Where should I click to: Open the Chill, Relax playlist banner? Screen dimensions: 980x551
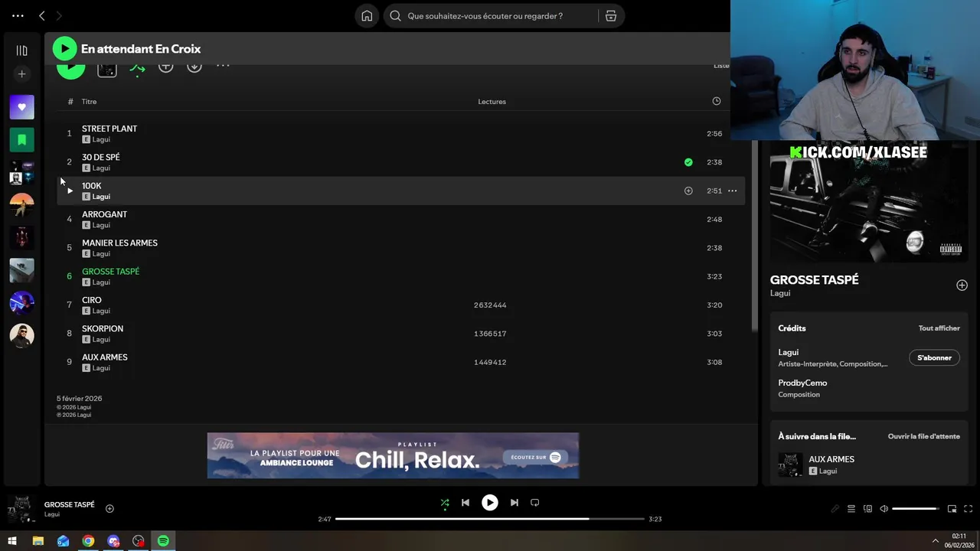coord(393,455)
